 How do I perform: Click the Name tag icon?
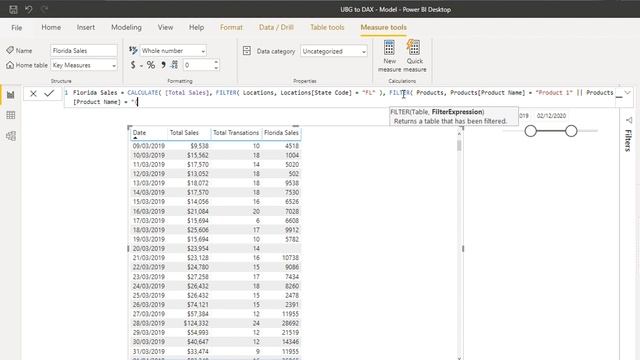[10, 50]
